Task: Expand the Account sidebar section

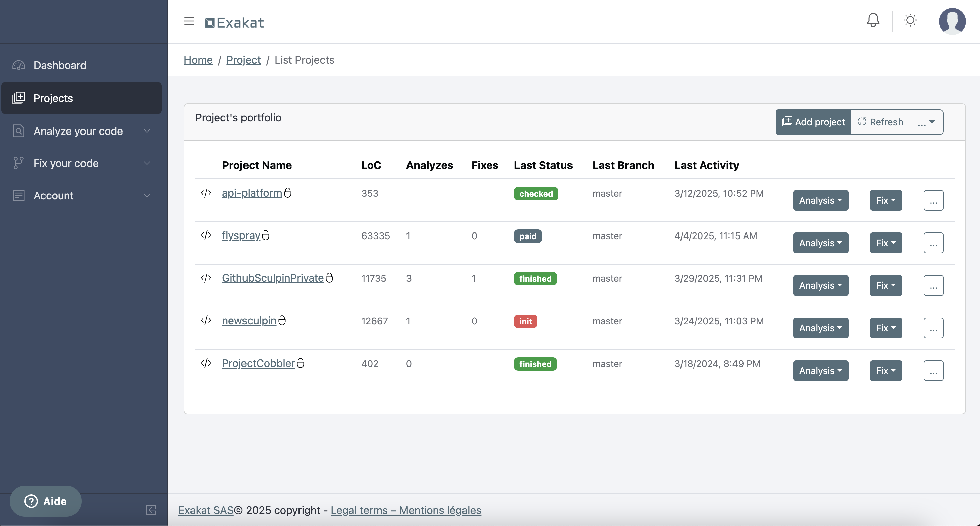Action: pyautogui.click(x=53, y=196)
